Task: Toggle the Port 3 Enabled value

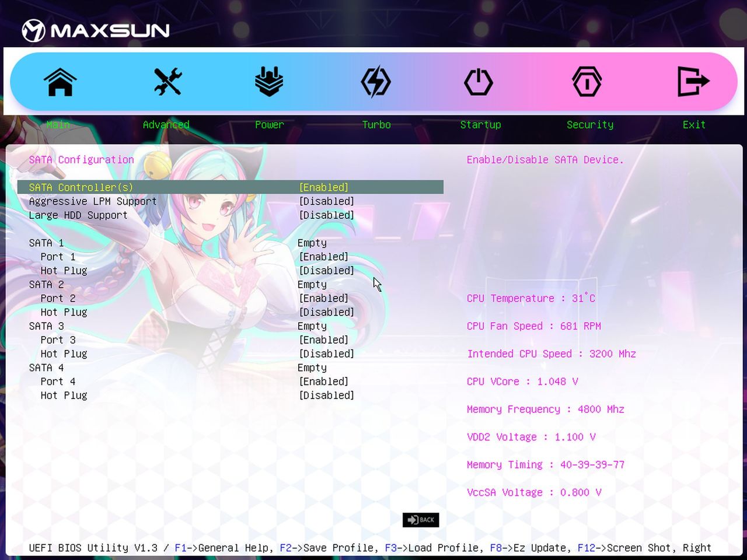Action: [x=324, y=340]
